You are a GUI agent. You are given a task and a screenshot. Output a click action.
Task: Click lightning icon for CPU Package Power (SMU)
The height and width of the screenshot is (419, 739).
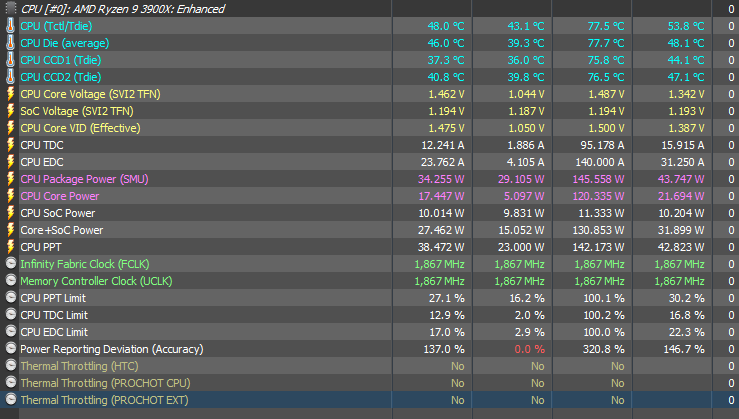click(10, 179)
